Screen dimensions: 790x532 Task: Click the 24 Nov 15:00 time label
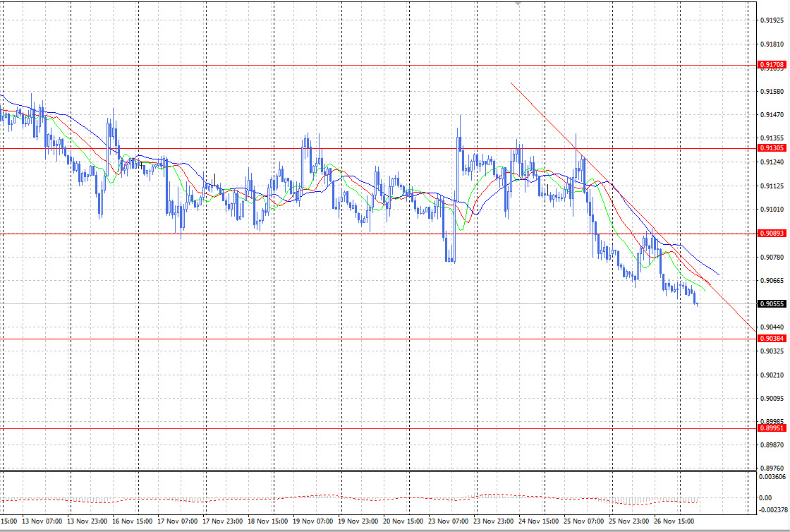click(538, 521)
